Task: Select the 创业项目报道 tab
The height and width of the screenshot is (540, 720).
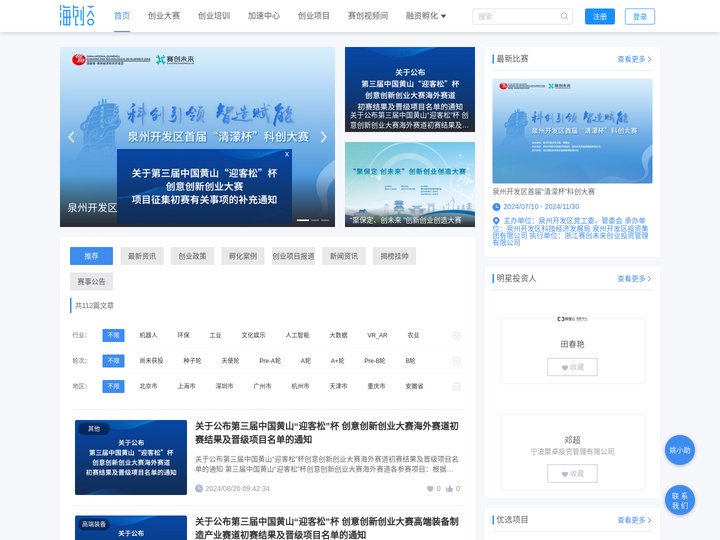Action: click(x=293, y=256)
